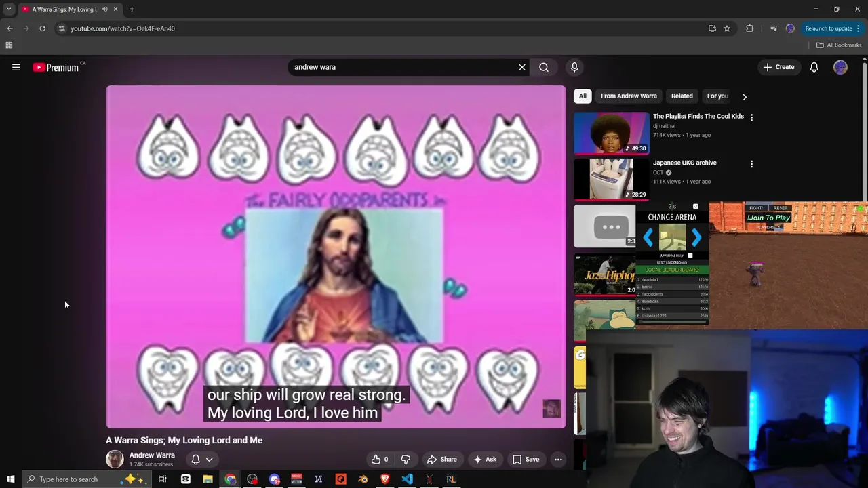Click RESET LEADERBOARD in overlay
The height and width of the screenshot is (488, 868).
coord(672,262)
